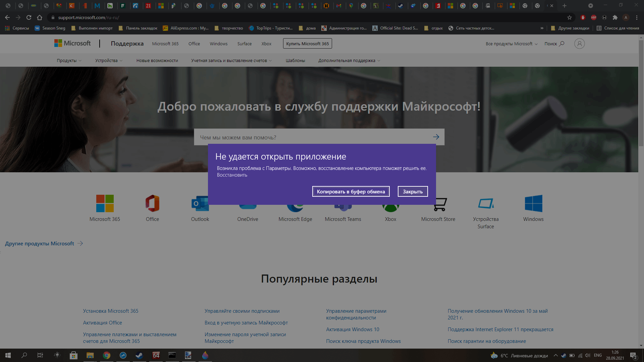
Task: Open the Windows product icon
Action: 533,203
